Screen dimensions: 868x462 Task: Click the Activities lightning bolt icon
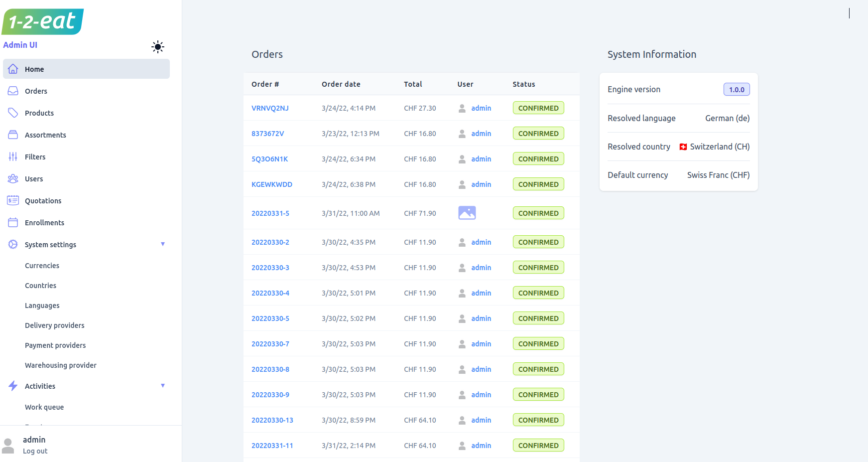coord(13,386)
